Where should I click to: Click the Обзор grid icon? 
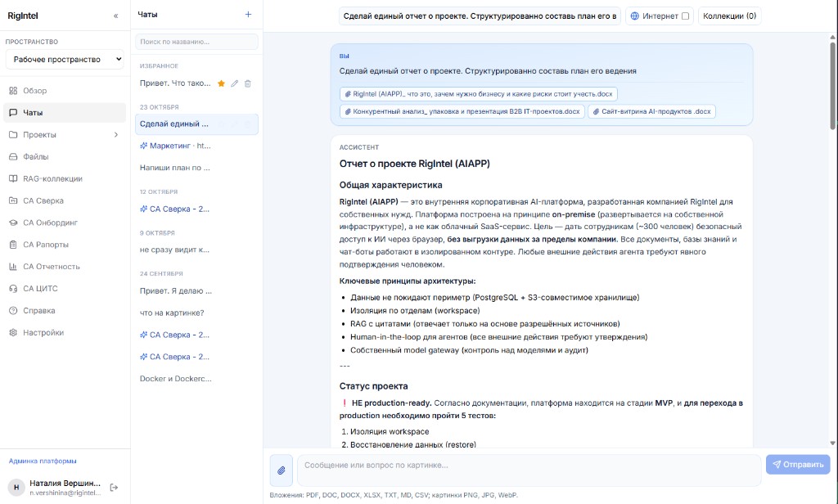point(13,91)
